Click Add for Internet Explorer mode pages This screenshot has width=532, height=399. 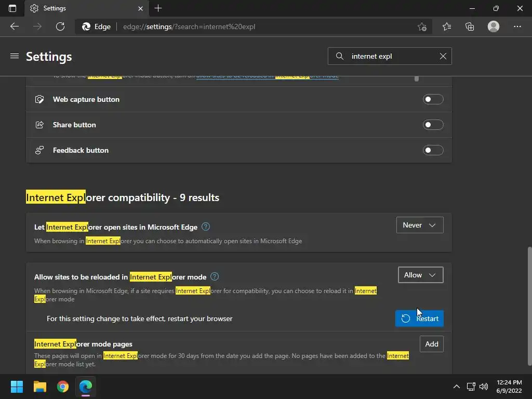point(432,344)
